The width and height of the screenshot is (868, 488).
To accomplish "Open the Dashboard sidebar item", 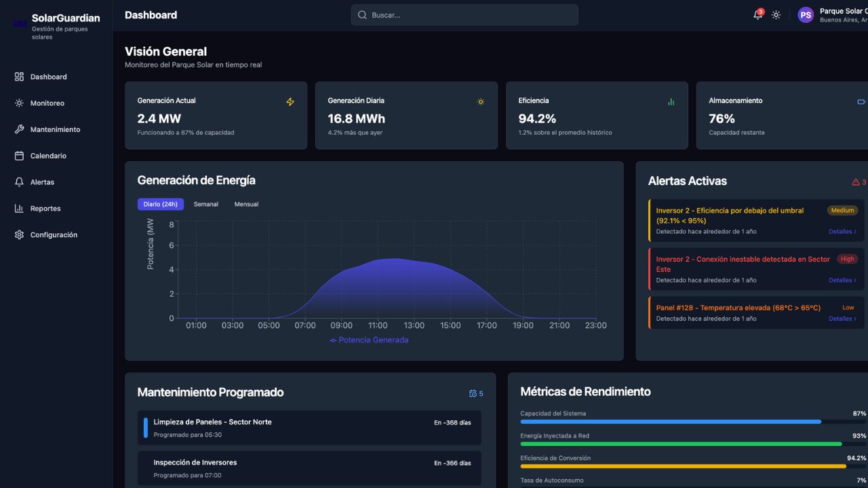I will [56, 77].
